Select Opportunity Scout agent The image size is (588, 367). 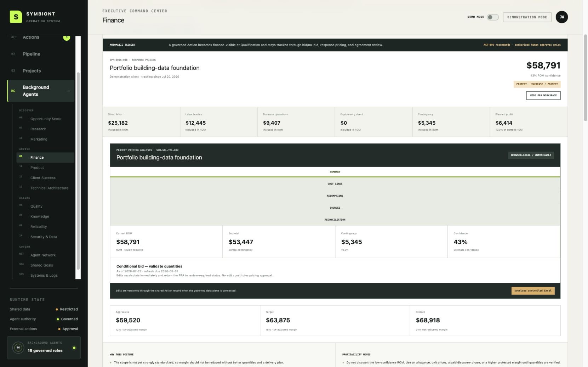(46, 119)
